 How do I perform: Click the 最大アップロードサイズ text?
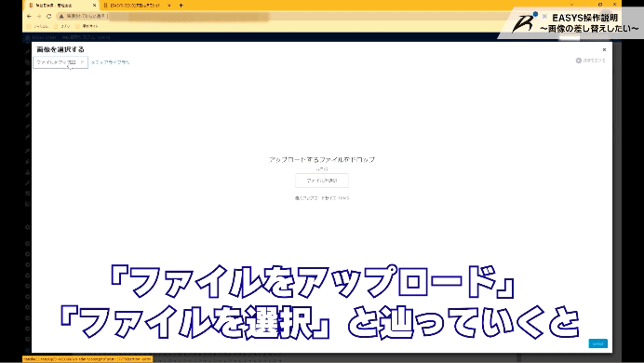[x=322, y=198]
